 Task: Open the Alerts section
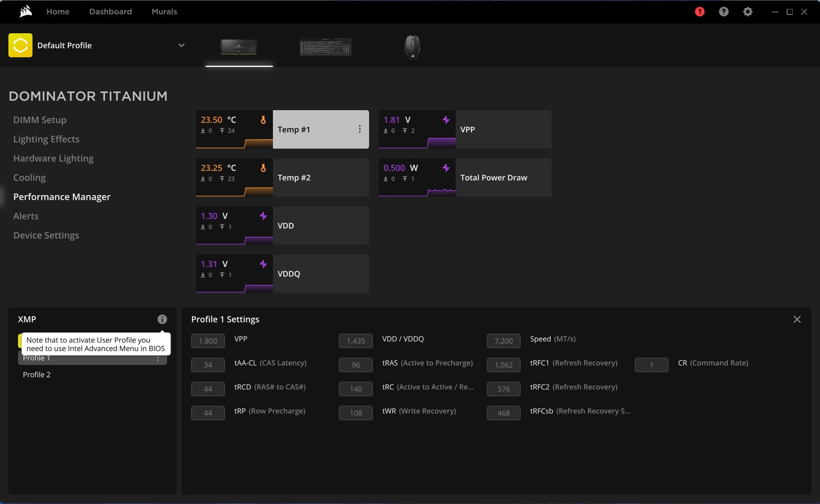(26, 216)
